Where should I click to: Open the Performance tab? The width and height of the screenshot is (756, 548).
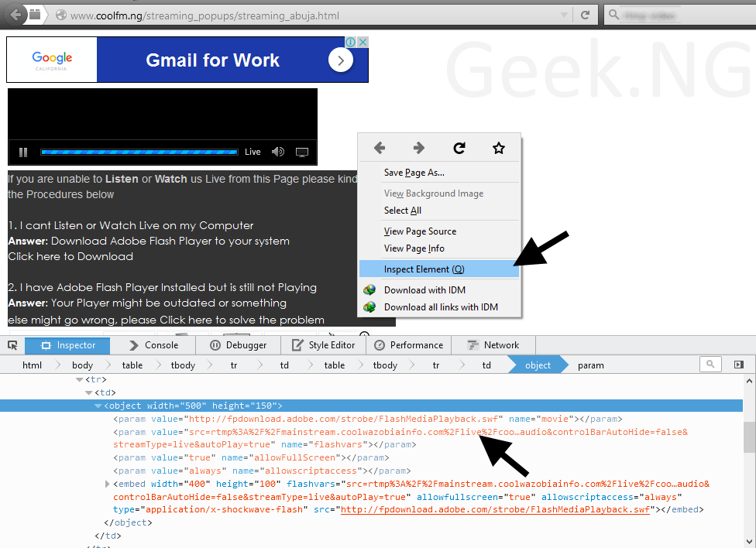pos(409,345)
